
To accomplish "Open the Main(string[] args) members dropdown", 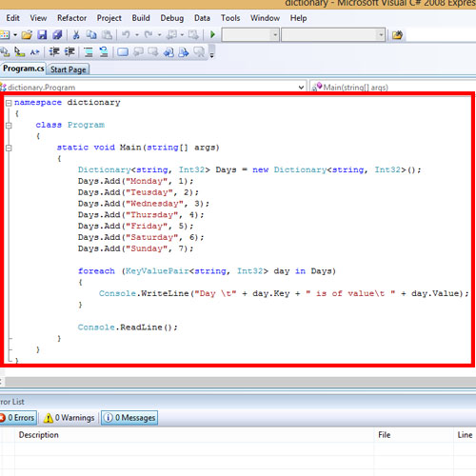I will [x=393, y=88].
